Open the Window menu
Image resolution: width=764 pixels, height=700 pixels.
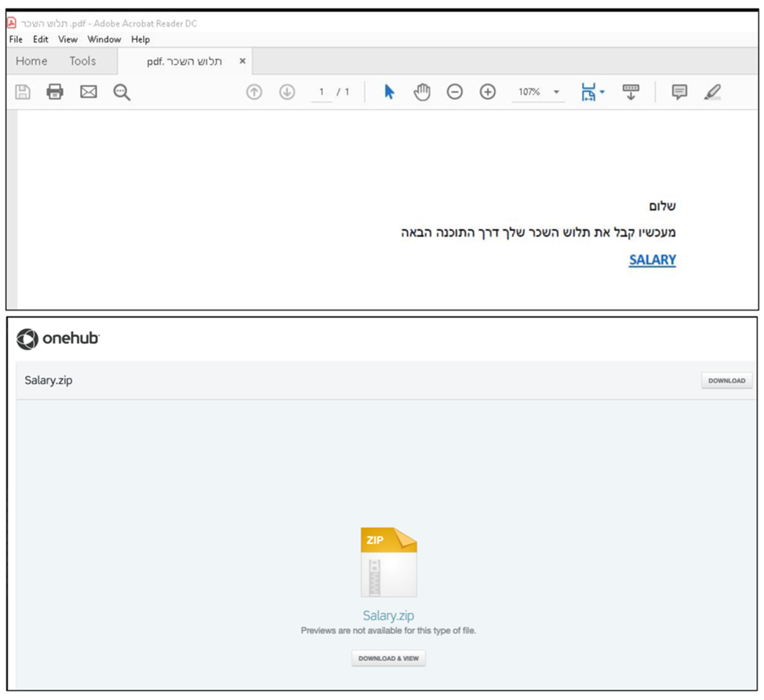[x=104, y=39]
